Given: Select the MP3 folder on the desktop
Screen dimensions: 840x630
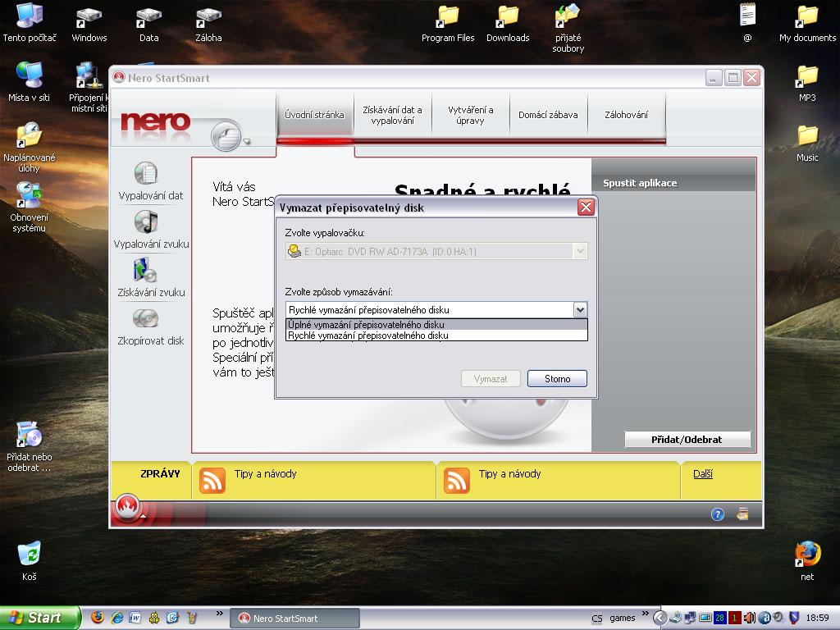Looking at the screenshot, I should click(807, 84).
